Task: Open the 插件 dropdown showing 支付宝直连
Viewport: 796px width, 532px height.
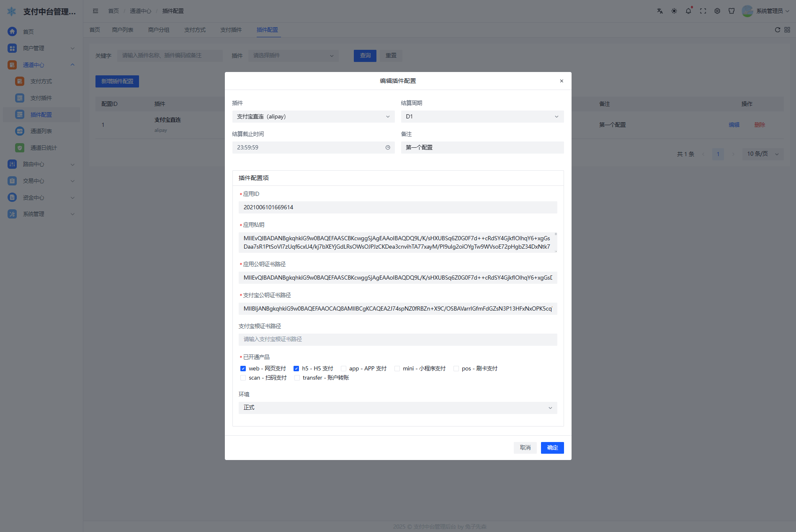Action: 313,117
